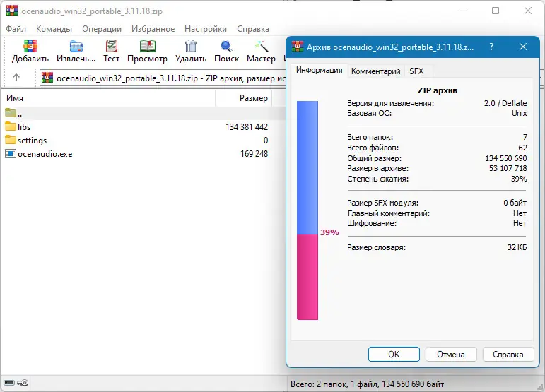The width and height of the screenshot is (545, 392).
Task: Close the main WinRAR window
Action: (528, 11)
